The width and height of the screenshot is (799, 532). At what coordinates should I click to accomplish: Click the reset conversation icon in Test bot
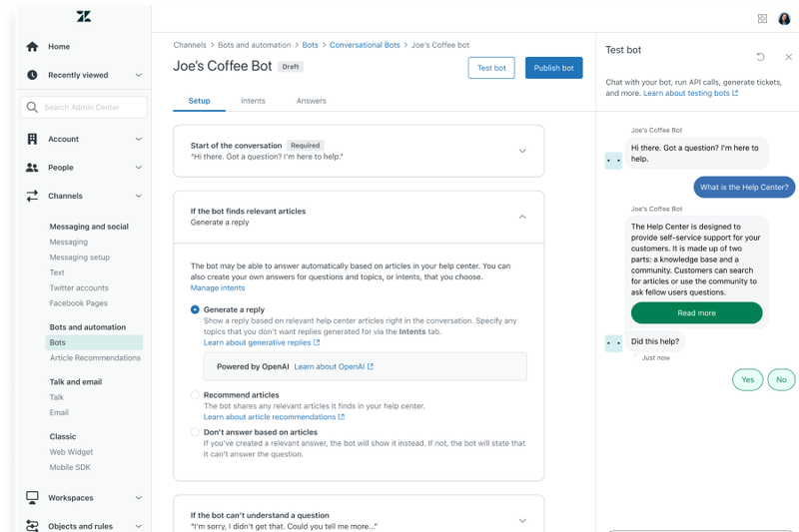tap(761, 57)
